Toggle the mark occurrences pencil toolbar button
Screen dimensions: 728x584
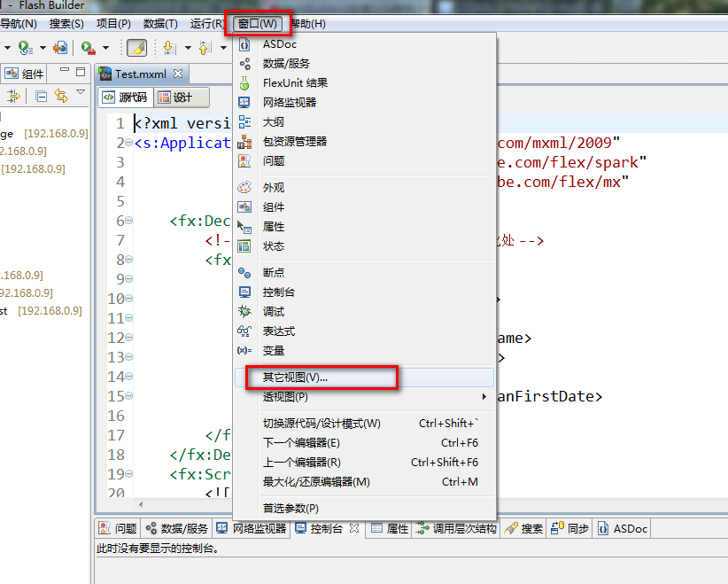coord(136,47)
